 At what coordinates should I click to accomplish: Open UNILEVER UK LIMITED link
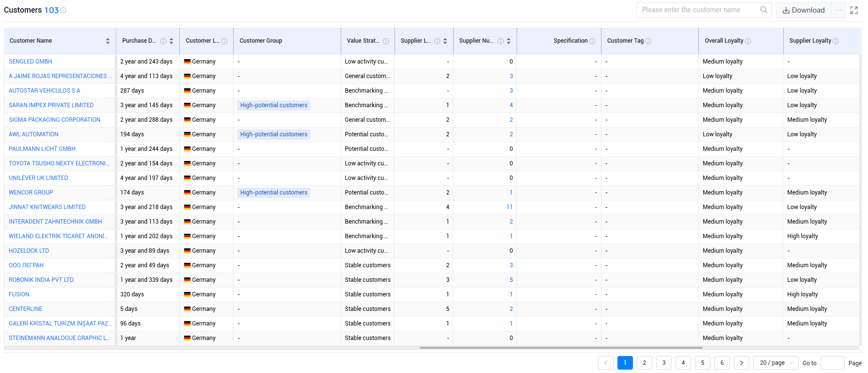coord(38,178)
